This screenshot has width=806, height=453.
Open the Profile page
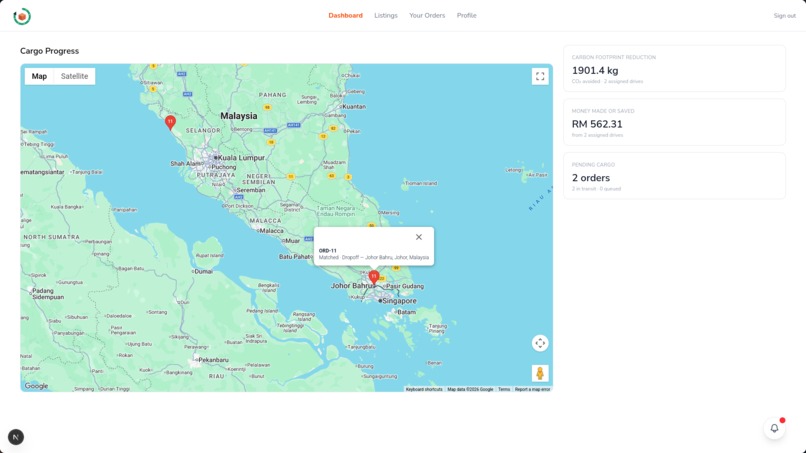click(x=467, y=15)
